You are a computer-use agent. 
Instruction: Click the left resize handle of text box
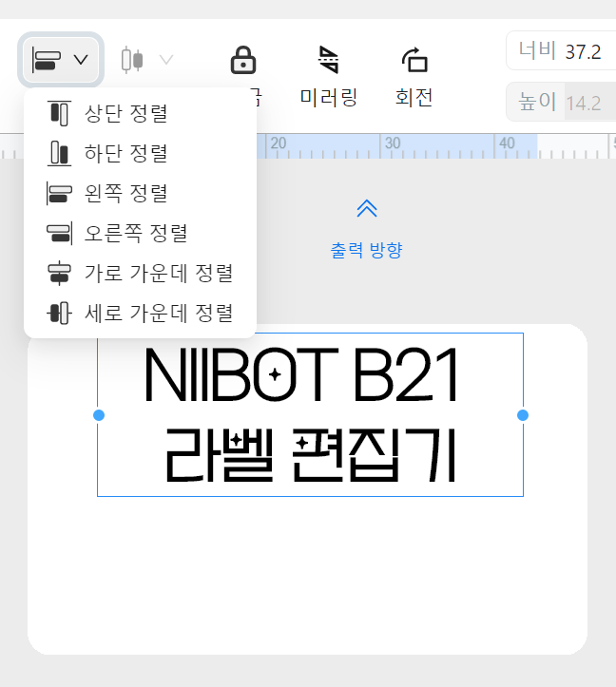tap(99, 415)
